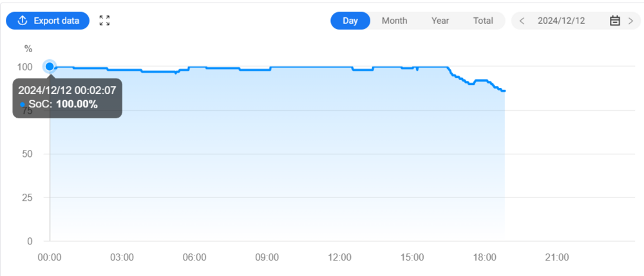Switch to the Year view
The image size is (644, 276).
[440, 21]
